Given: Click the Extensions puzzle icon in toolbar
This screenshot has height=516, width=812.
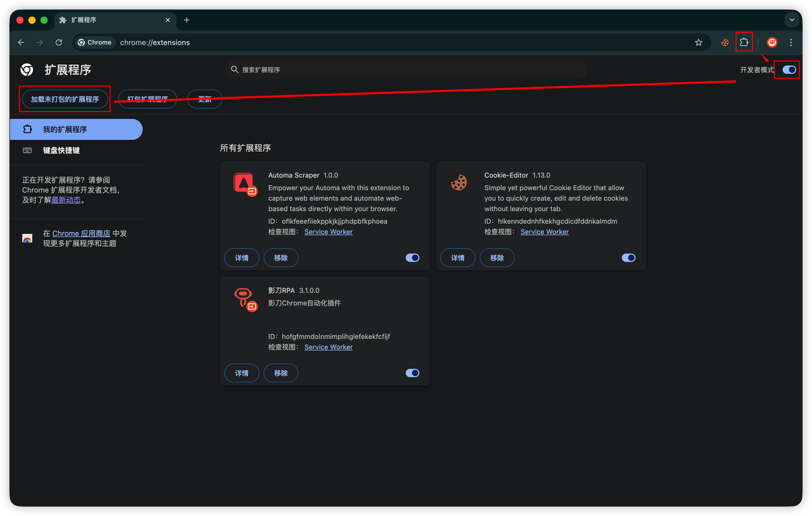Looking at the screenshot, I should (x=744, y=42).
